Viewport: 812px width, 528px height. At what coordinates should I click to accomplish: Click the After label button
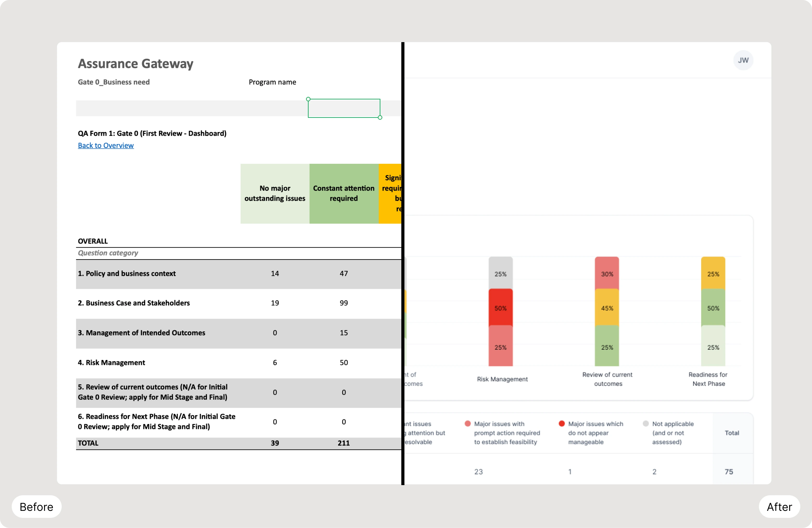click(x=779, y=506)
